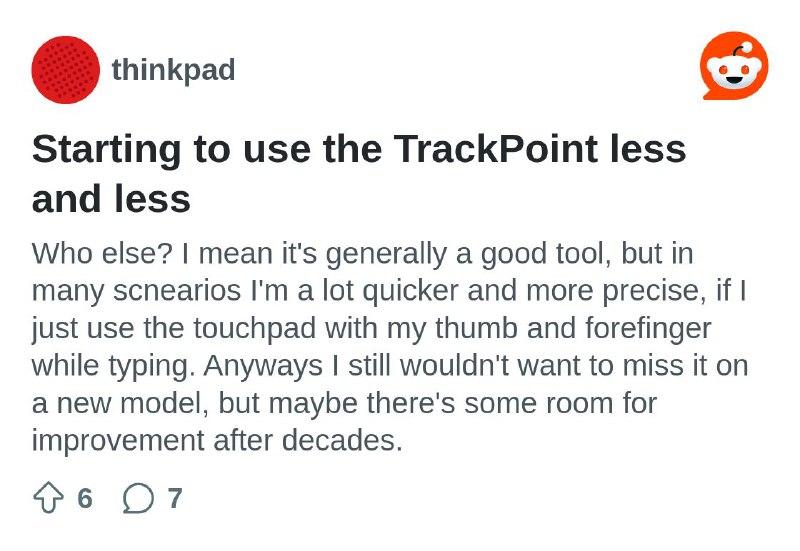Click 'and less' on title's second line

tap(111, 199)
